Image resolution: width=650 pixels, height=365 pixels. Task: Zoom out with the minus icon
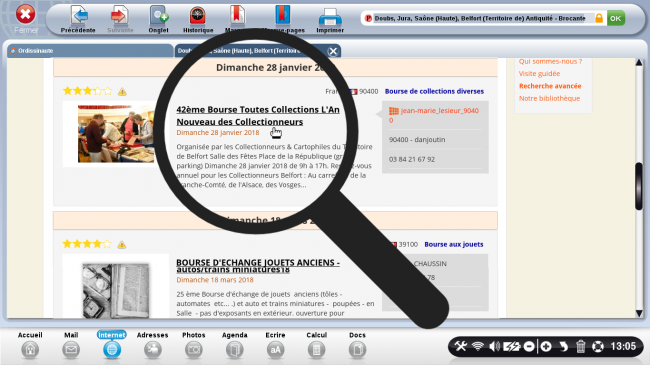pos(529,346)
